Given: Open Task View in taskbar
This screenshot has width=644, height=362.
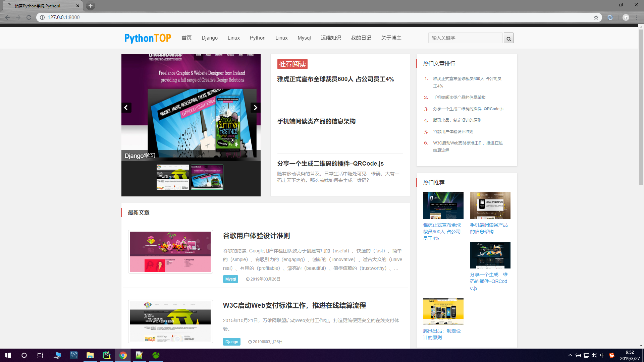Looking at the screenshot, I should tap(40, 355).
